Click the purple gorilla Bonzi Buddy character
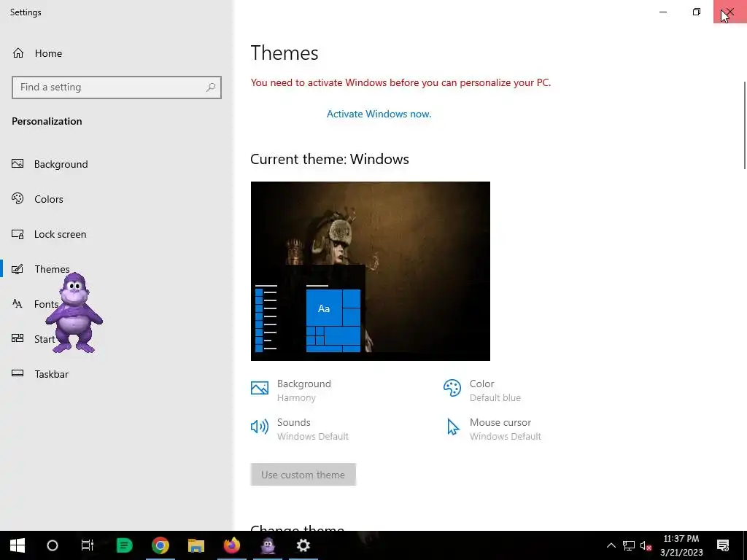The width and height of the screenshot is (747, 560). [74, 314]
